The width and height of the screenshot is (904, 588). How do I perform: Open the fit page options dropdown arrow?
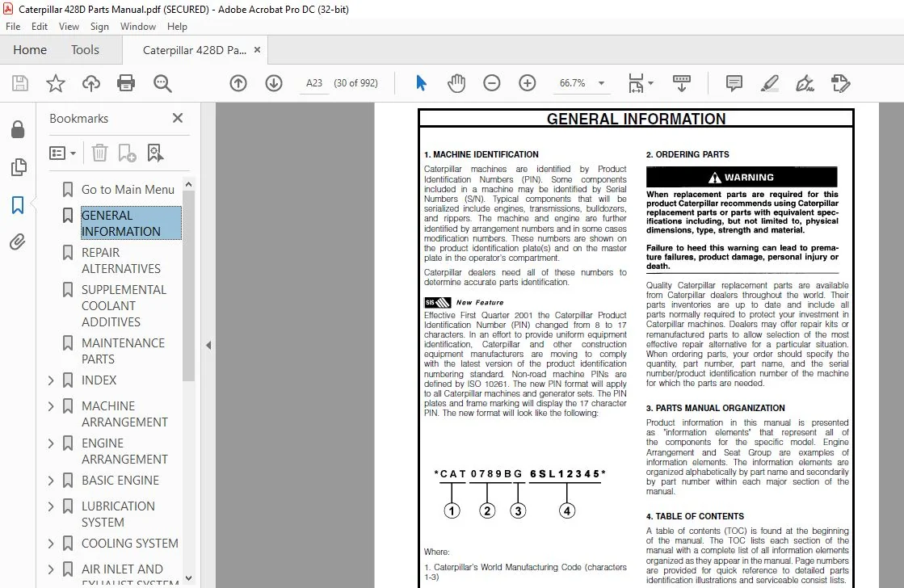click(651, 83)
